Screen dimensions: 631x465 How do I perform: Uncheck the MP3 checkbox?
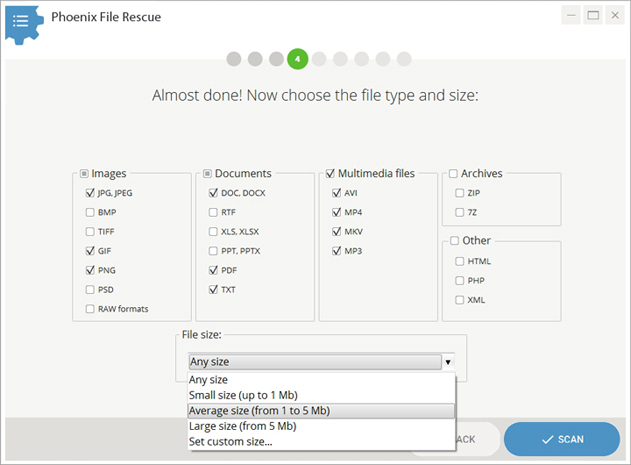tap(336, 251)
